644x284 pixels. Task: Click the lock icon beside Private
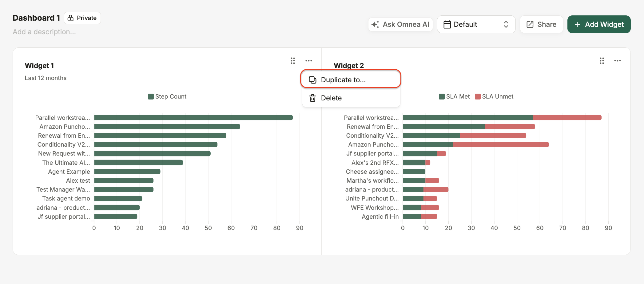[70, 18]
